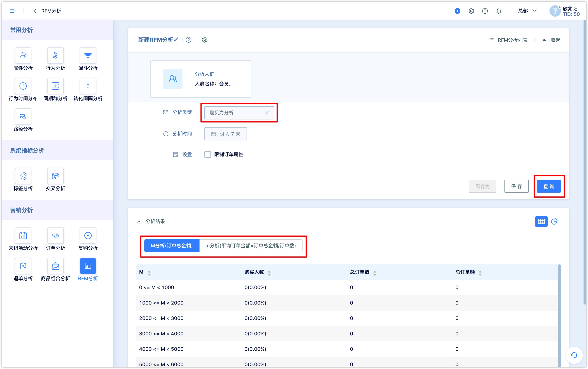Image resolution: width=588 pixels, height=369 pixels.
Task: Collapse the sidebar hamburger menu
Action: click(13, 11)
